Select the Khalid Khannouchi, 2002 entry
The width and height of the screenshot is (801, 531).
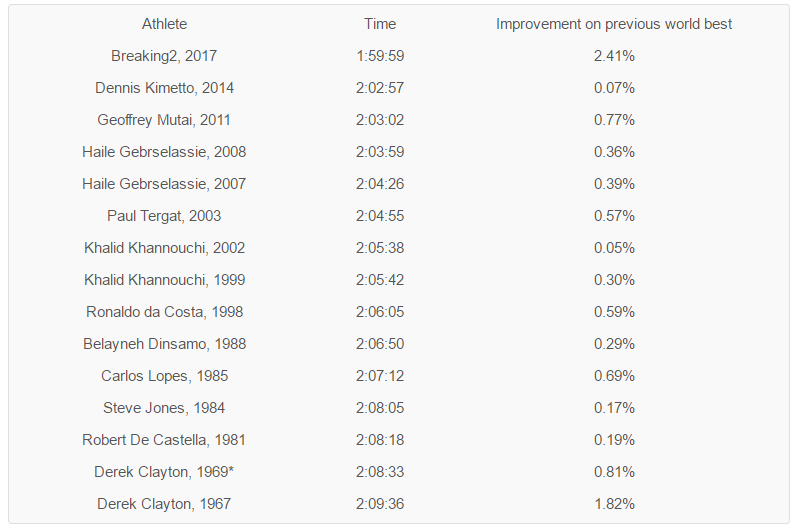[164, 248]
